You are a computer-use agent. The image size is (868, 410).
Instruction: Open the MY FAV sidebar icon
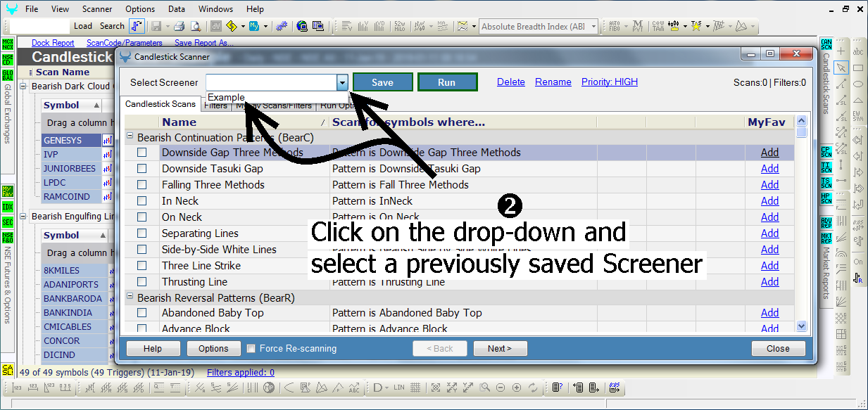[7, 191]
